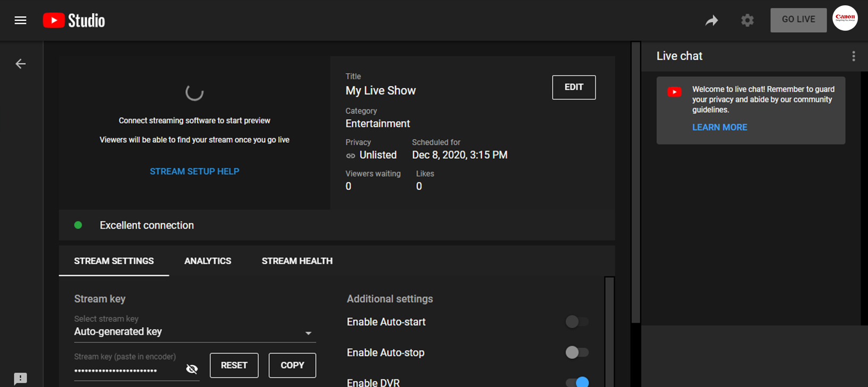Click the Go Live button
868x387 pixels.
point(798,20)
